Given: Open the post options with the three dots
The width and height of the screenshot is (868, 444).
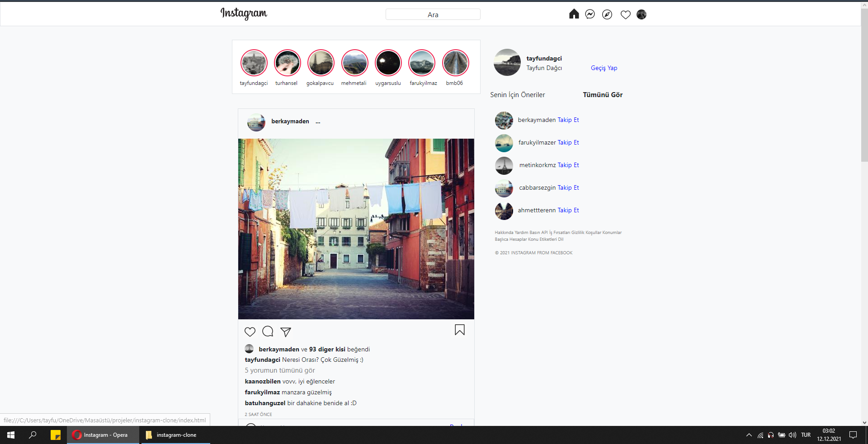Looking at the screenshot, I should (318, 122).
